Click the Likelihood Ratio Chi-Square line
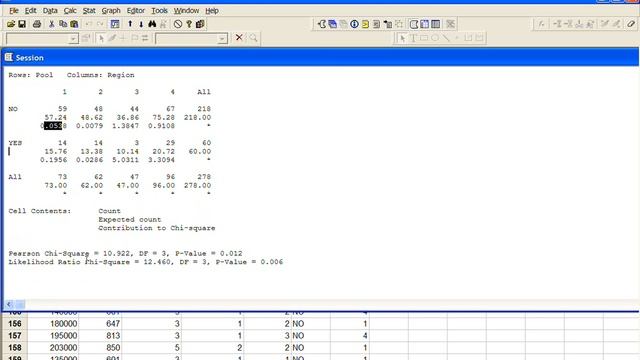Screen dimensions: 640x360 [146, 262]
